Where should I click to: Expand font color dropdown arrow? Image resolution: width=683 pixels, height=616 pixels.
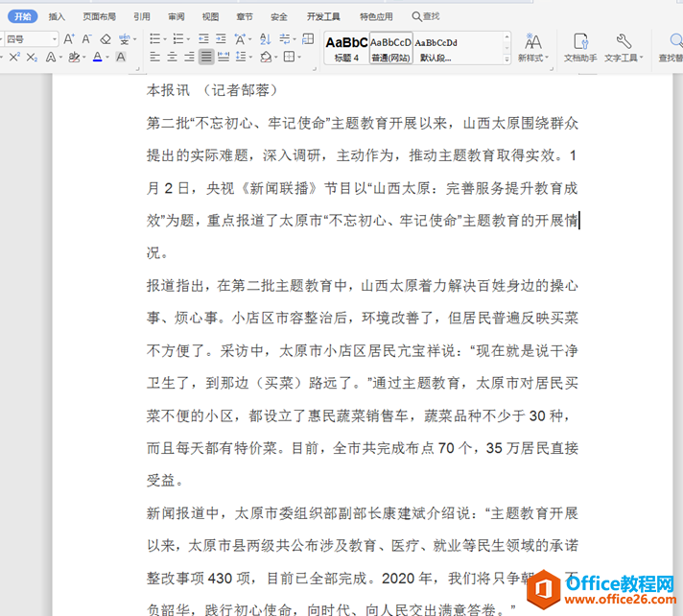tap(107, 58)
